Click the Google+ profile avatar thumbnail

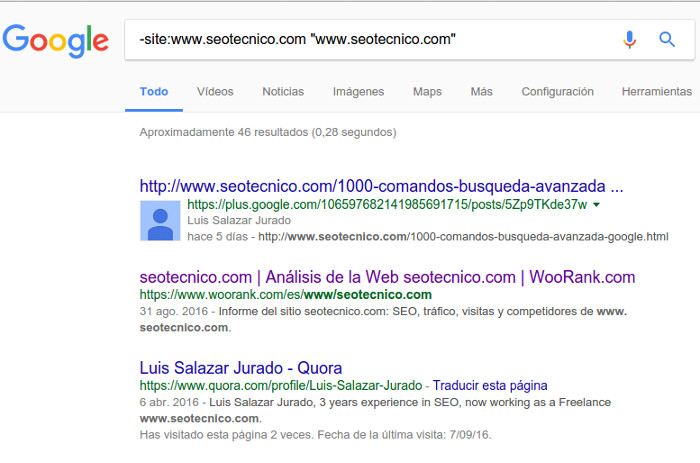click(160, 221)
